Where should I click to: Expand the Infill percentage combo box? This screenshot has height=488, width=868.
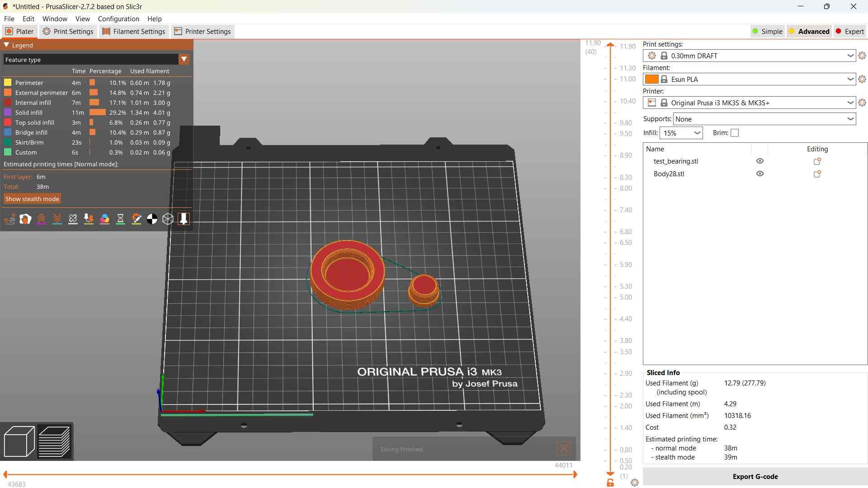pos(697,133)
